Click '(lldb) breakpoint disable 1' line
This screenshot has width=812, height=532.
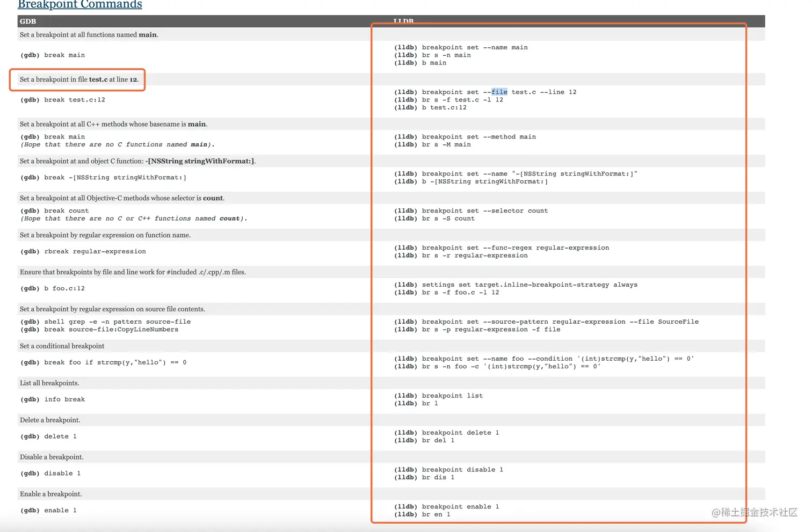448,470
